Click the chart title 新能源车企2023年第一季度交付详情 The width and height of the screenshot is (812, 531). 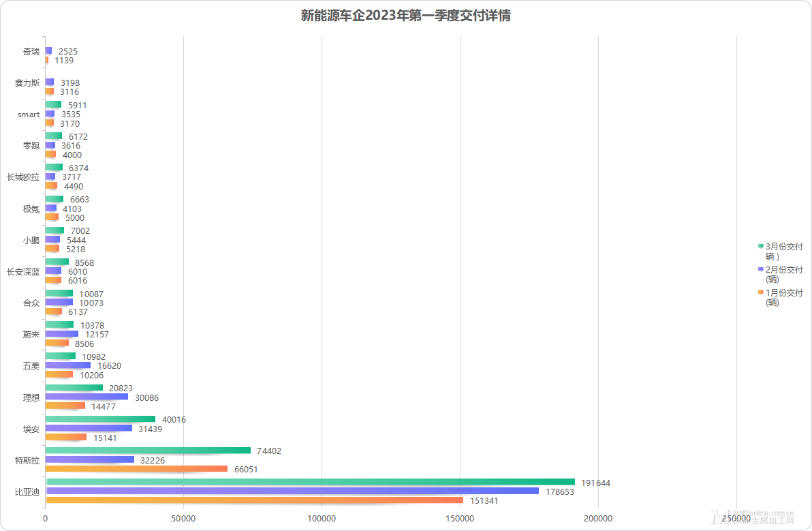(x=405, y=16)
